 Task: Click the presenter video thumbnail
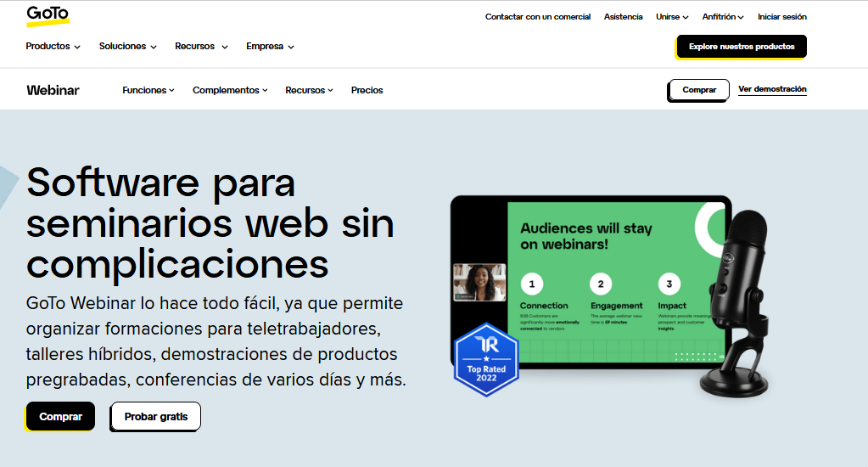[x=479, y=282]
